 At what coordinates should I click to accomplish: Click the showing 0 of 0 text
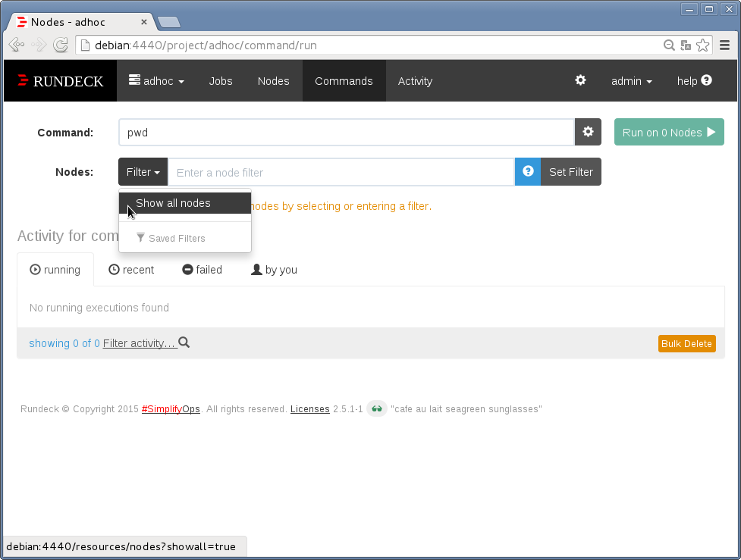[64, 343]
